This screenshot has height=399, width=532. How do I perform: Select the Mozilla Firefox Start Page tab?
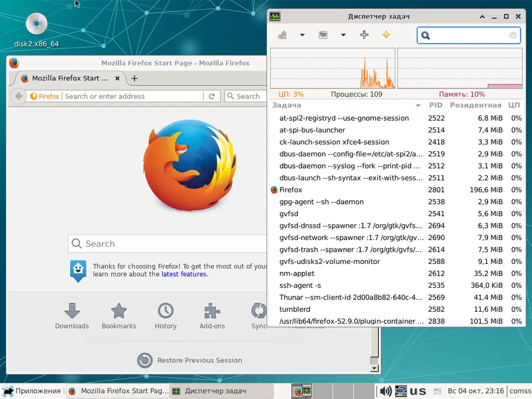pos(70,78)
